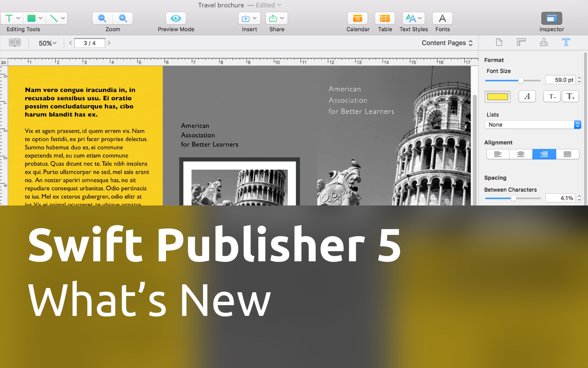This screenshot has height=368, width=588.
Task: Click the Travel brochure document title
Action: pyautogui.click(x=221, y=5)
